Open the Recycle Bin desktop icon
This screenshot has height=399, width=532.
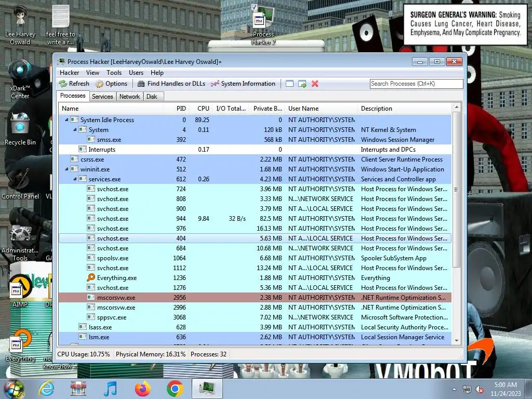(20, 129)
